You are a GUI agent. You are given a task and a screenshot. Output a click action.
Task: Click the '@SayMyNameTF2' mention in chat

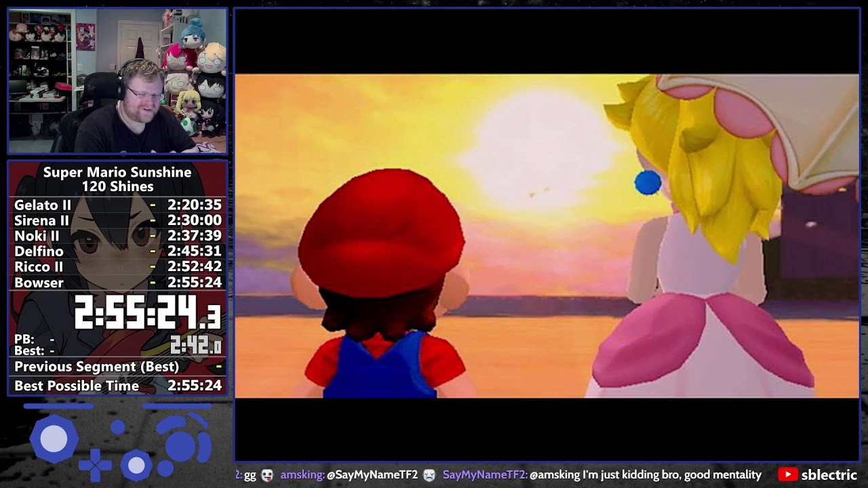click(x=372, y=475)
